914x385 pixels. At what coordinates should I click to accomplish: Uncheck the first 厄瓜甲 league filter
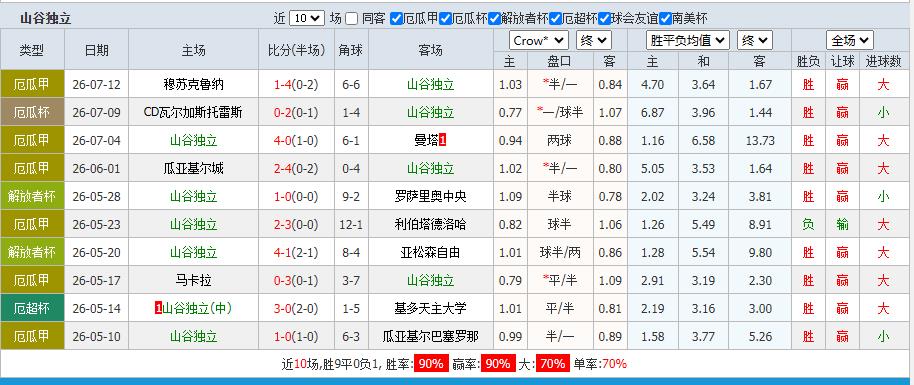coord(396,19)
